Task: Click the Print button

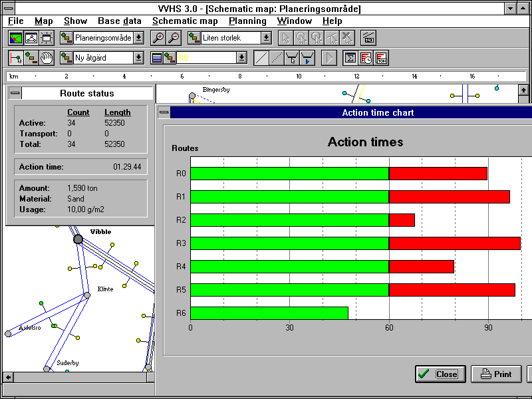Action: (x=496, y=374)
